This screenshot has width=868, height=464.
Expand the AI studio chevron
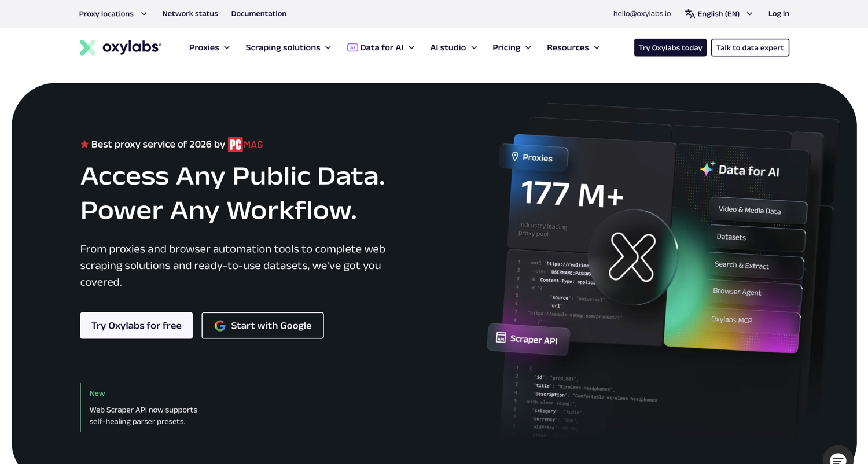click(474, 47)
